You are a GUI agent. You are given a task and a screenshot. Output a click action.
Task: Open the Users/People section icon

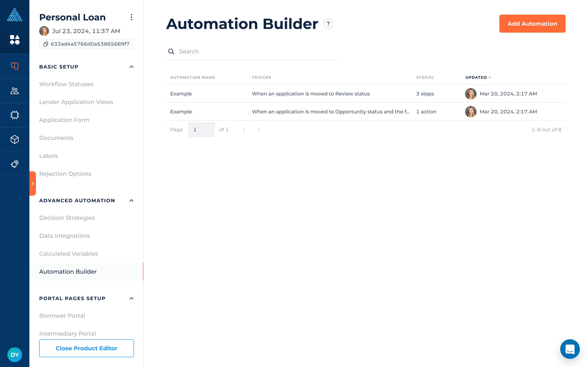(14, 91)
